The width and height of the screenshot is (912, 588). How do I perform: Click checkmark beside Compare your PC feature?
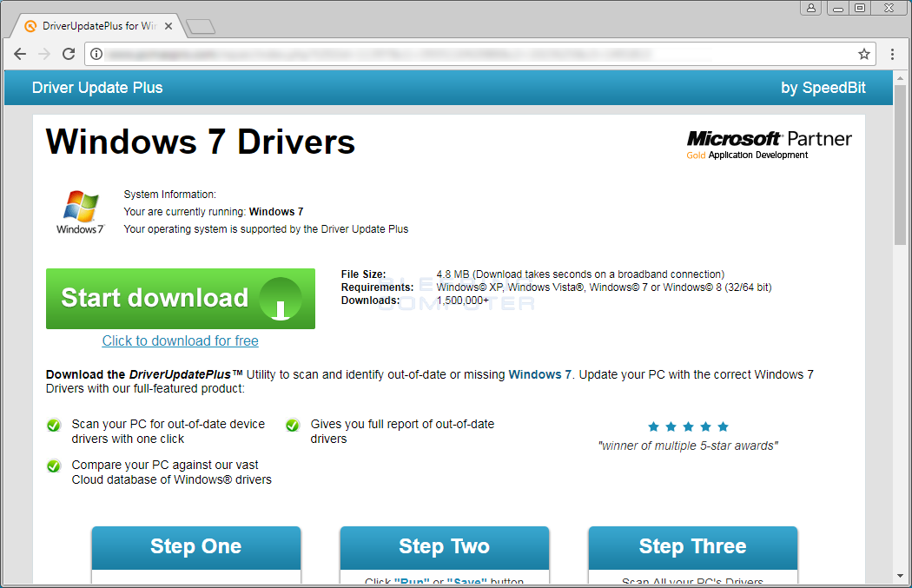tap(54, 466)
